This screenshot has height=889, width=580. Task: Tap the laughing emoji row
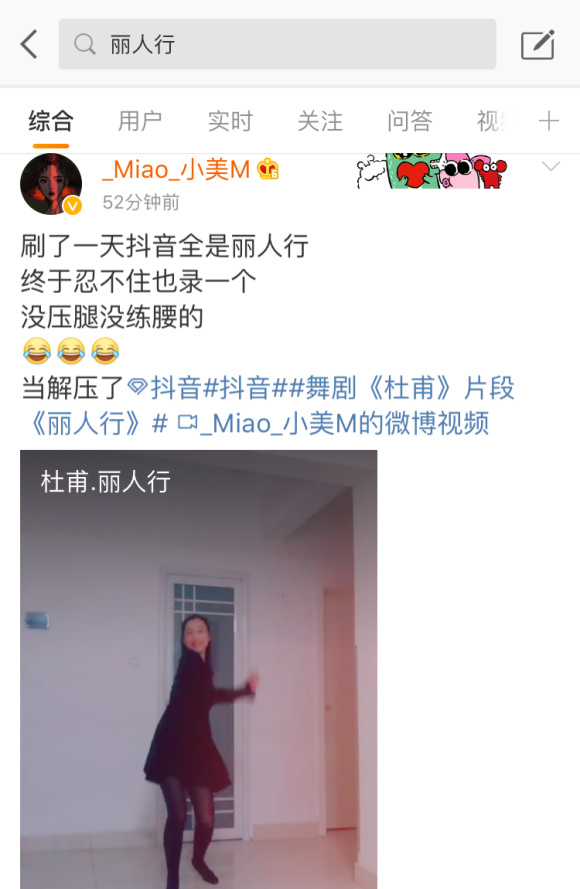71,351
